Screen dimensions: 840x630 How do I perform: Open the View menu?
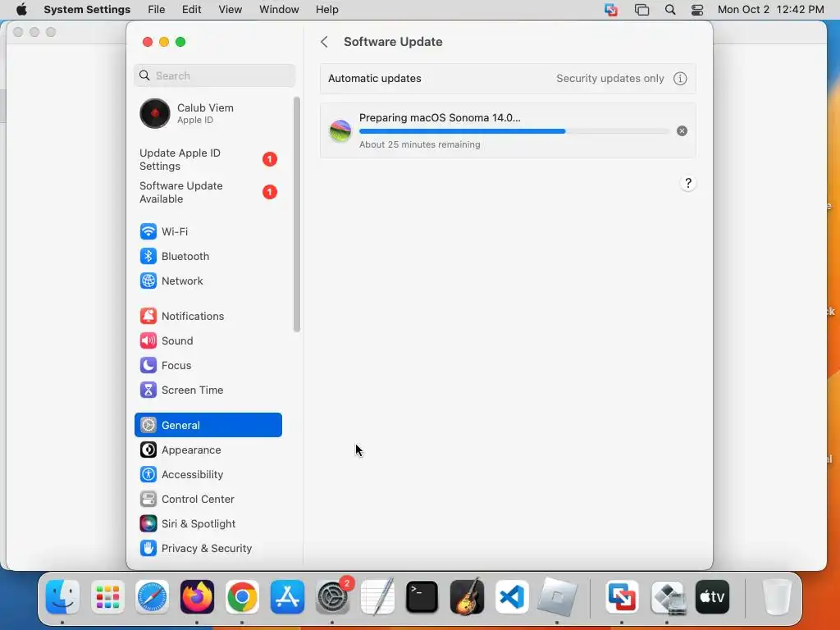pos(230,10)
